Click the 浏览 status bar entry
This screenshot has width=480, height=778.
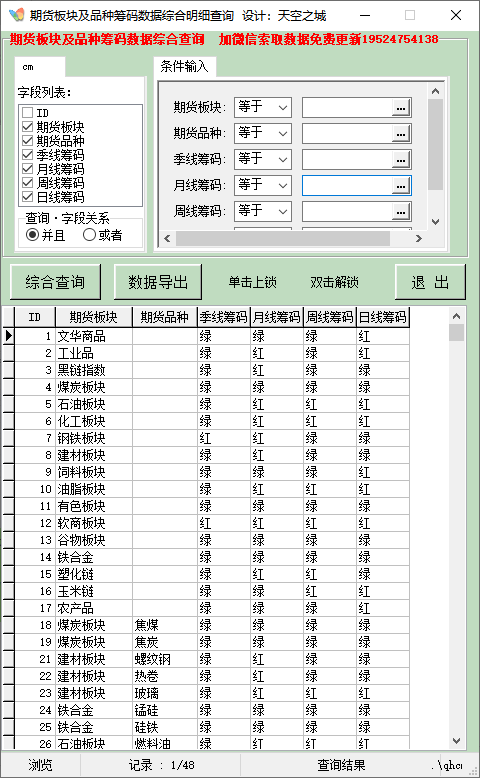tap(40, 765)
